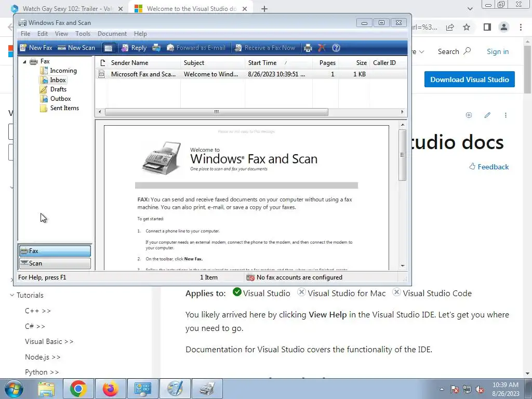Viewport: 532px width, 399px height.
Task: Open Help via blue question mark icon
Action: point(336,48)
